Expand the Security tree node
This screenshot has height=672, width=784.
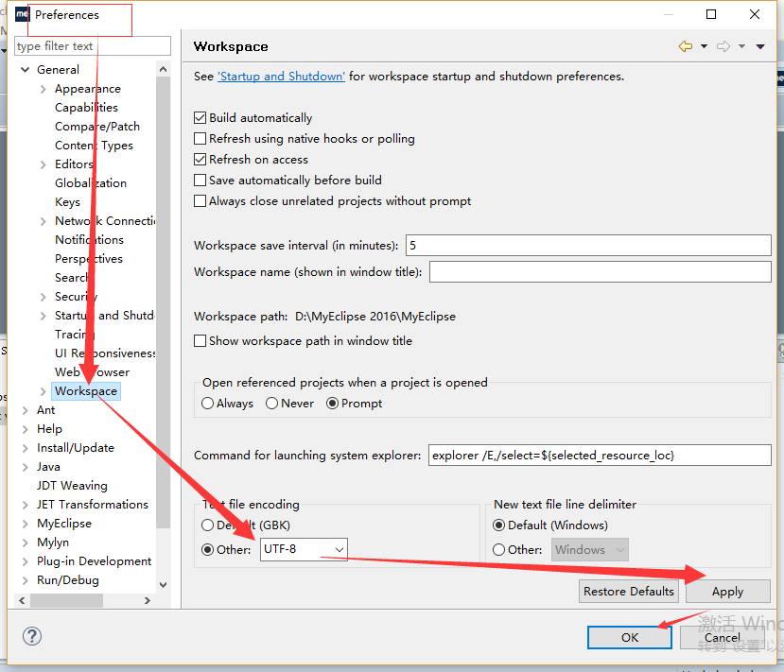[x=43, y=297]
